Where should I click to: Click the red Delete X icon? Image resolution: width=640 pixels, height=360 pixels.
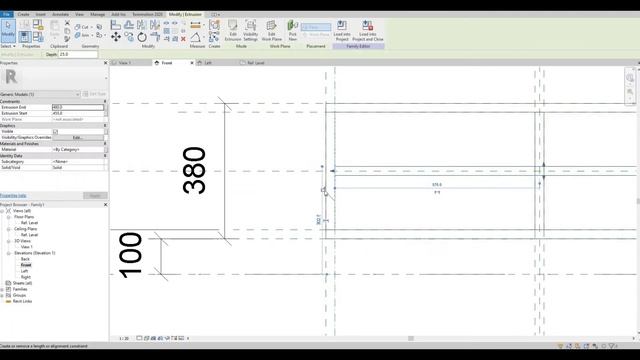(183, 39)
